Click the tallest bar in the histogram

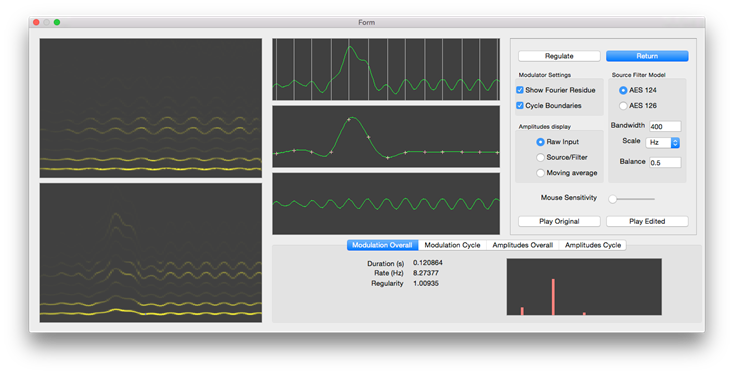click(553, 297)
